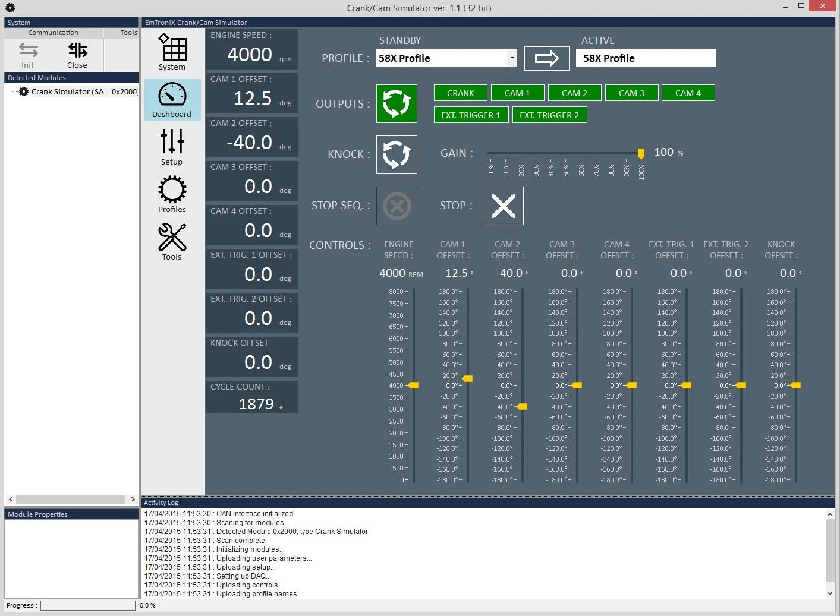Click the CYCLE COUNT 1879 readout

coord(252,396)
